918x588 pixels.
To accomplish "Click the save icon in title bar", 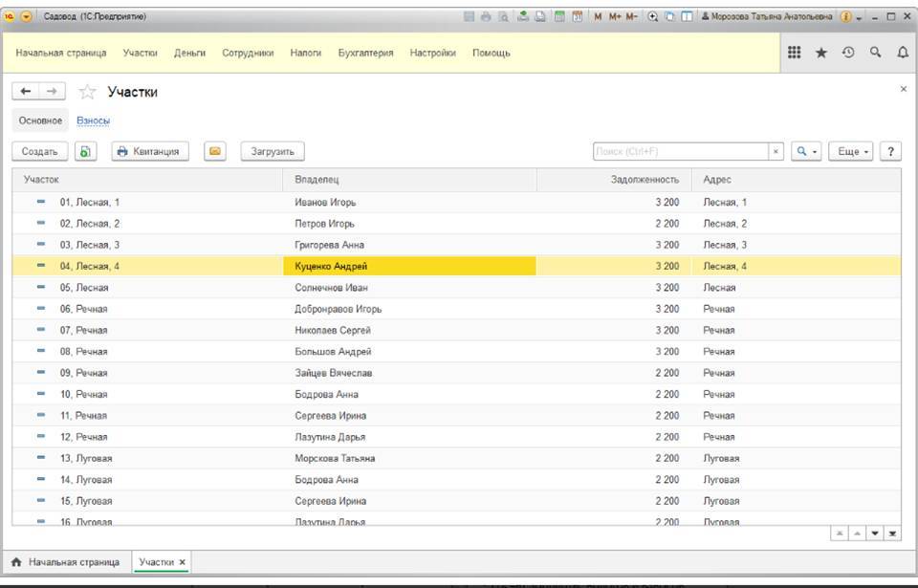I will [469, 17].
